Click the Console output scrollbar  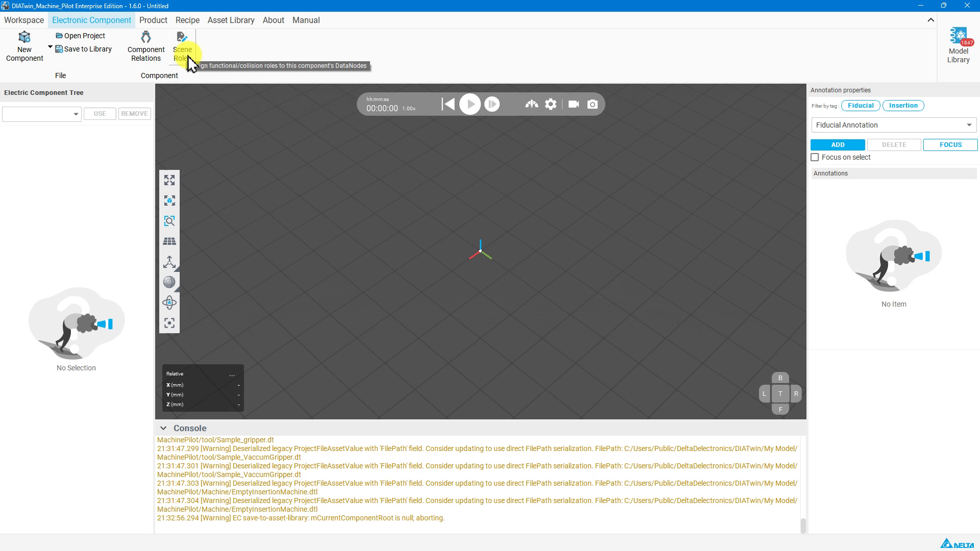tap(803, 525)
